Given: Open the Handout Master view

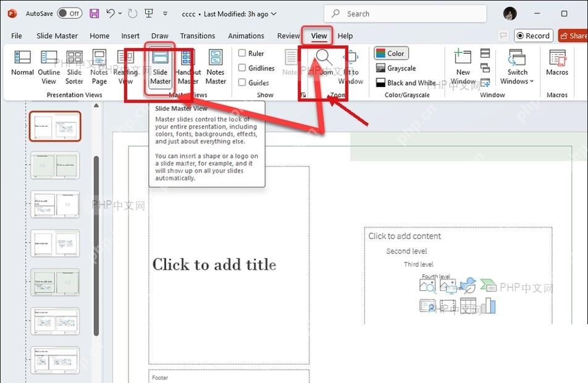Looking at the screenshot, I should coord(188,67).
